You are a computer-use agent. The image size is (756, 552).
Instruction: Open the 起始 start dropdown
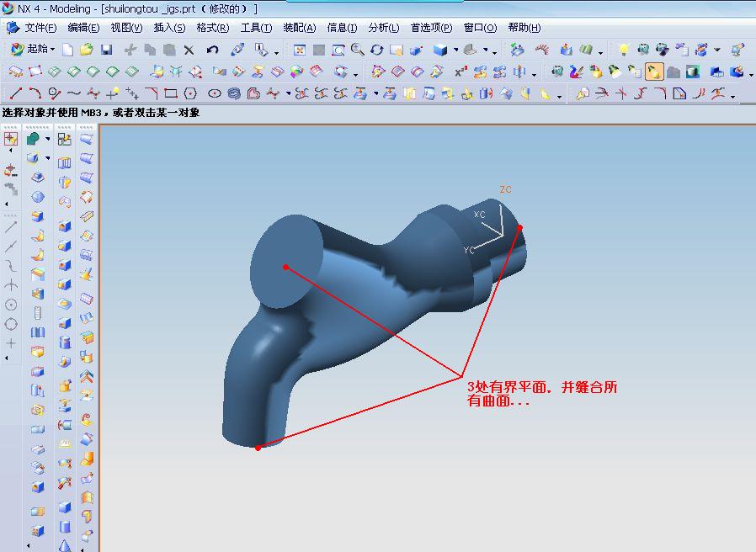coord(33,49)
